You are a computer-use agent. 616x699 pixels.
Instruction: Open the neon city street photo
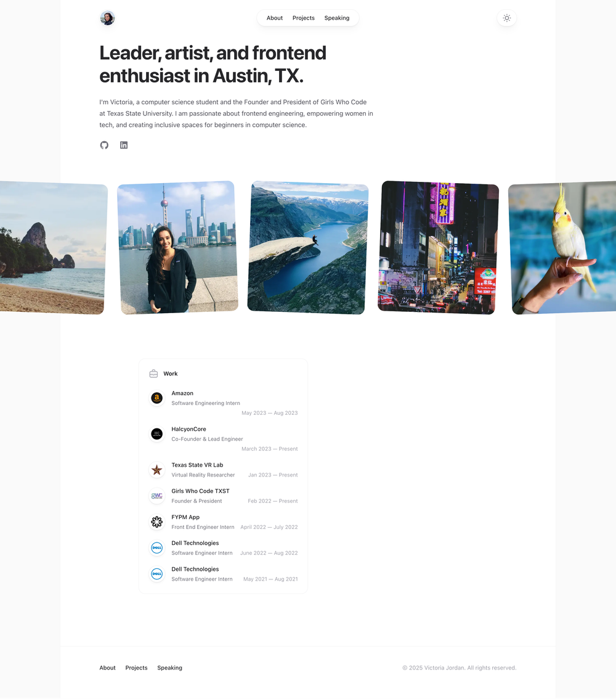coord(438,247)
